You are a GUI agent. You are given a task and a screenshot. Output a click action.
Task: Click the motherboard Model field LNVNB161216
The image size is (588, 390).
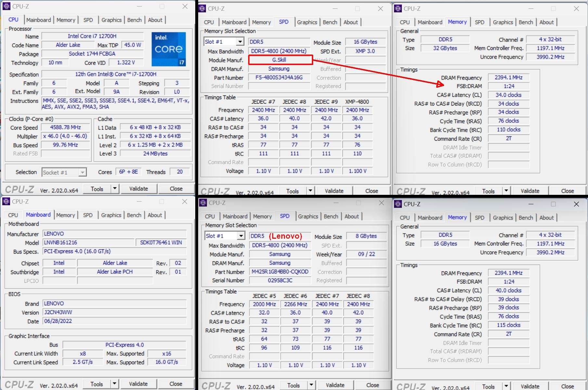pos(89,243)
